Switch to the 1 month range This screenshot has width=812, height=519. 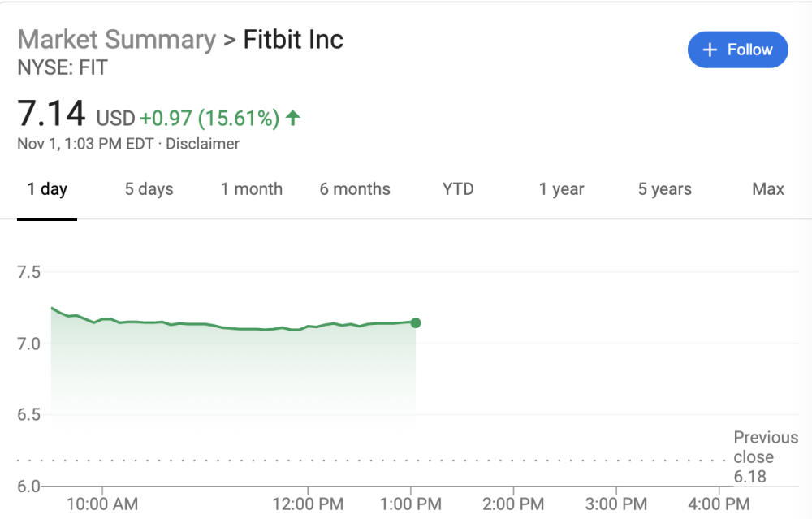coord(252,189)
